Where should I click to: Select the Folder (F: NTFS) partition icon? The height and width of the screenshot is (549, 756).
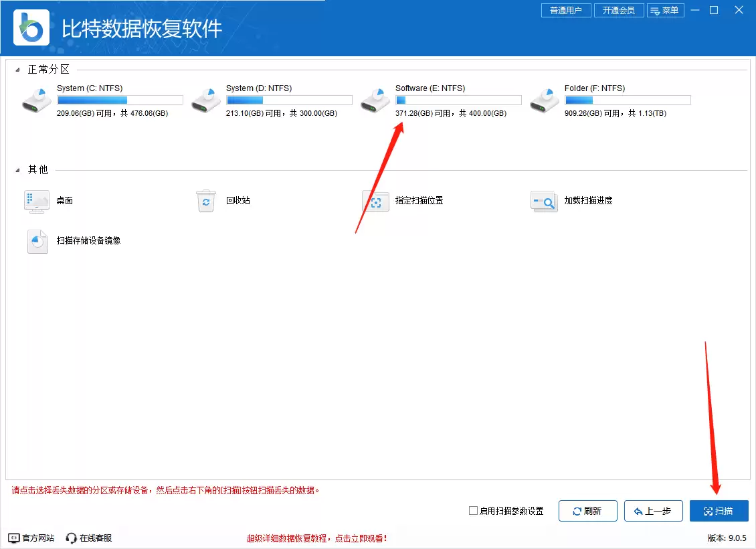coord(544,99)
